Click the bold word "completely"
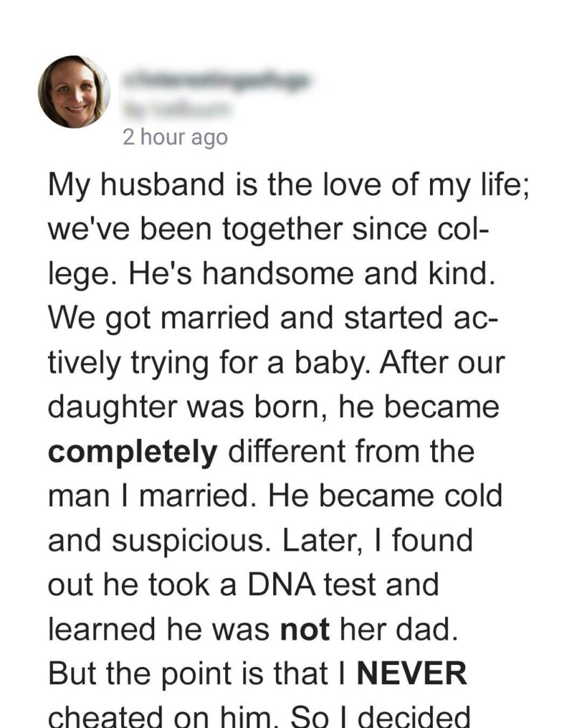This screenshot has height=728, width=582. (x=133, y=453)
